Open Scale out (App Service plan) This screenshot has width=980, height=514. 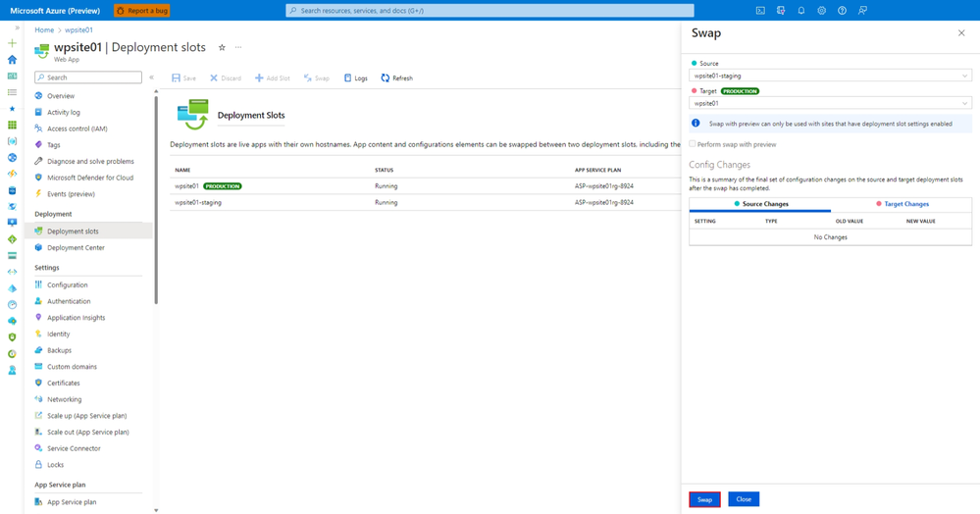coord(88,432)
